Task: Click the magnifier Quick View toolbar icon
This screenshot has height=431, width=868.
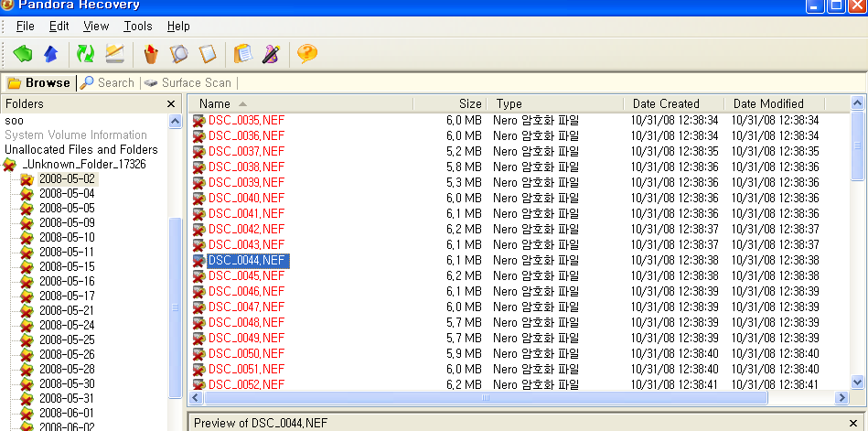Action: coord(178,54)
